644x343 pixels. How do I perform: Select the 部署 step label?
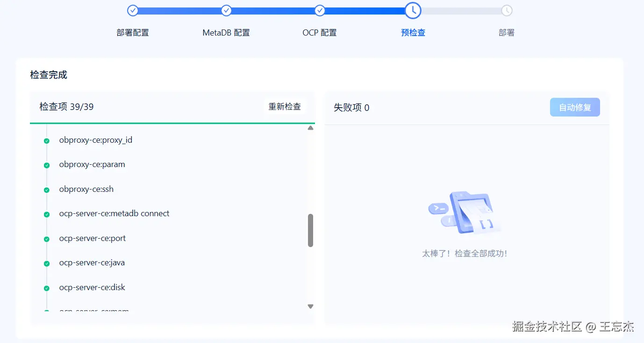pos(507,33)
